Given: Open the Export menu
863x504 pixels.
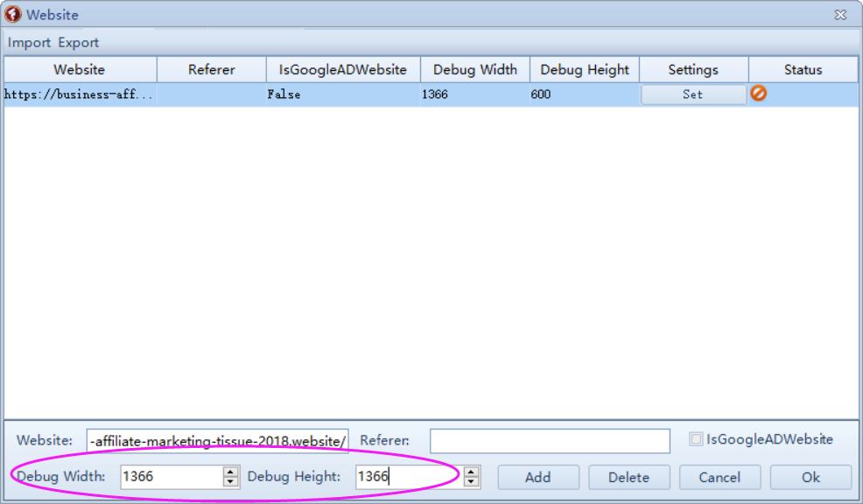Looking at the screenshot, I should 79,42.
